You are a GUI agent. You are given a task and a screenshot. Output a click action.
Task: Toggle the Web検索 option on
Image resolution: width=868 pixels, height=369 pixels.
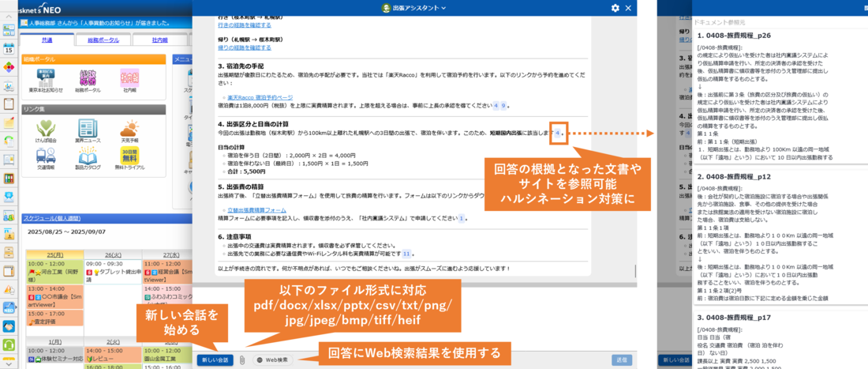click(x=271, y=360)
